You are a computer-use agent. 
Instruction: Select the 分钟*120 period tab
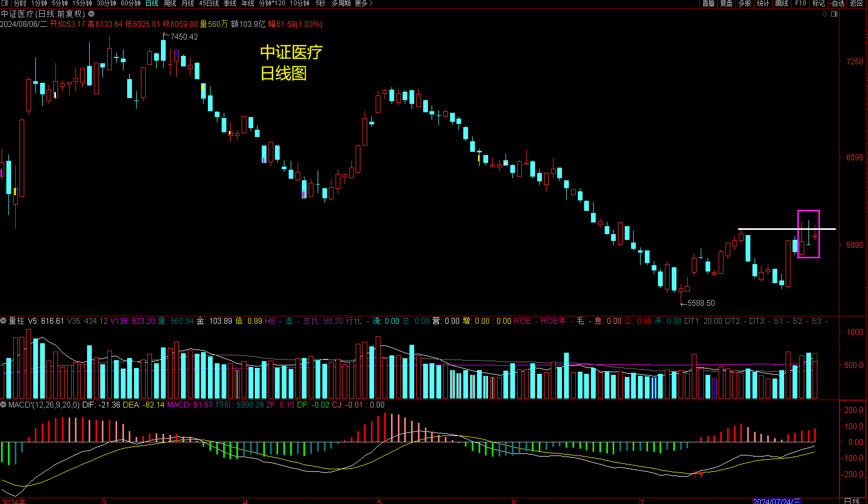click(x=272, y=3)
